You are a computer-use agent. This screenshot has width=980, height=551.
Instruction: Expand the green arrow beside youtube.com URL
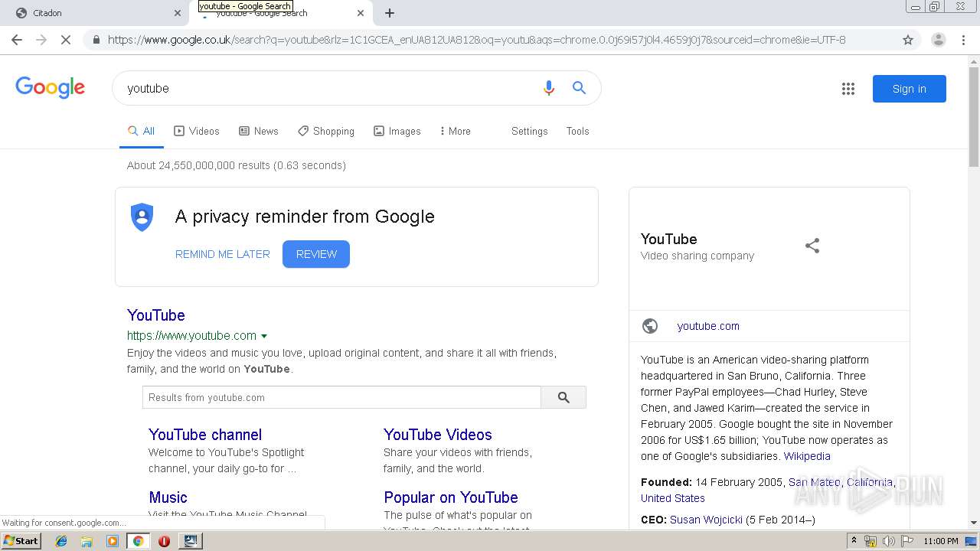[x=264, y=336]
